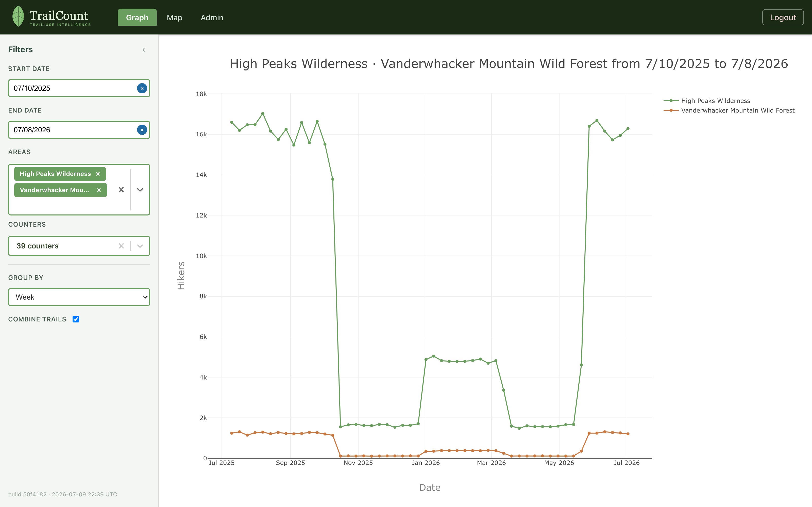Click the 07/10/2025 start date field
The height and width of the screenshot is (507, 812).
73,88
